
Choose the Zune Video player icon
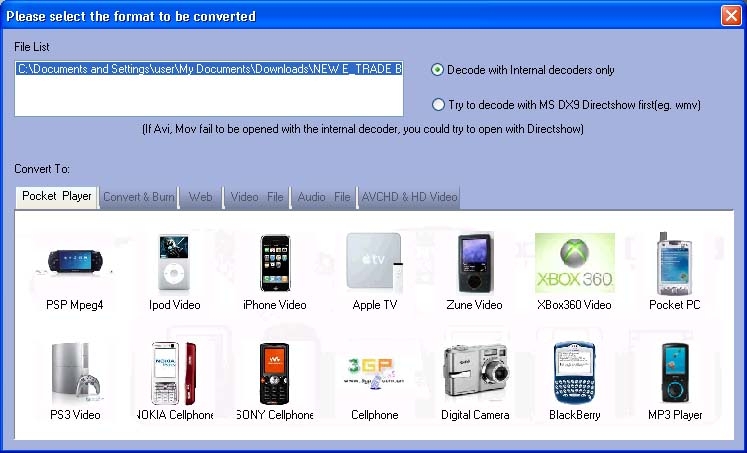474,263
